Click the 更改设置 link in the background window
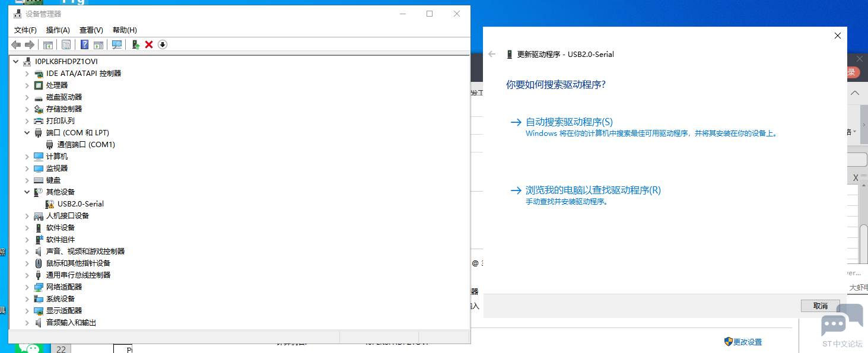Viewport: 868px width, 353px height. (x=748, y=342)
